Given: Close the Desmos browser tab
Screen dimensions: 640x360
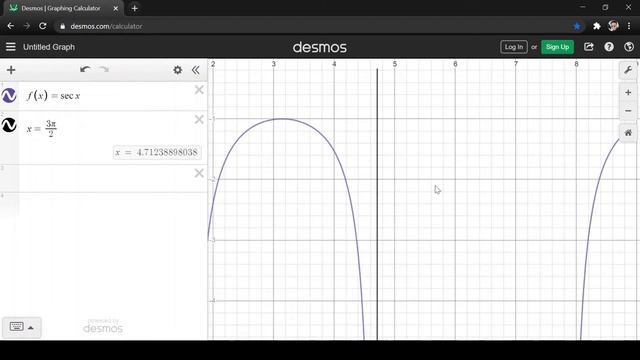Looking at the screenshot, I should [x=116, y=8].
